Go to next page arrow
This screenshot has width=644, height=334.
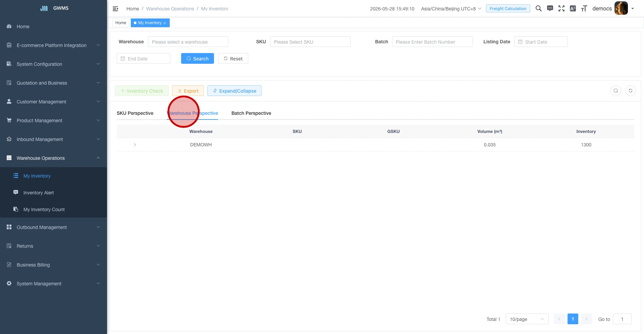(x=586, y=319)
